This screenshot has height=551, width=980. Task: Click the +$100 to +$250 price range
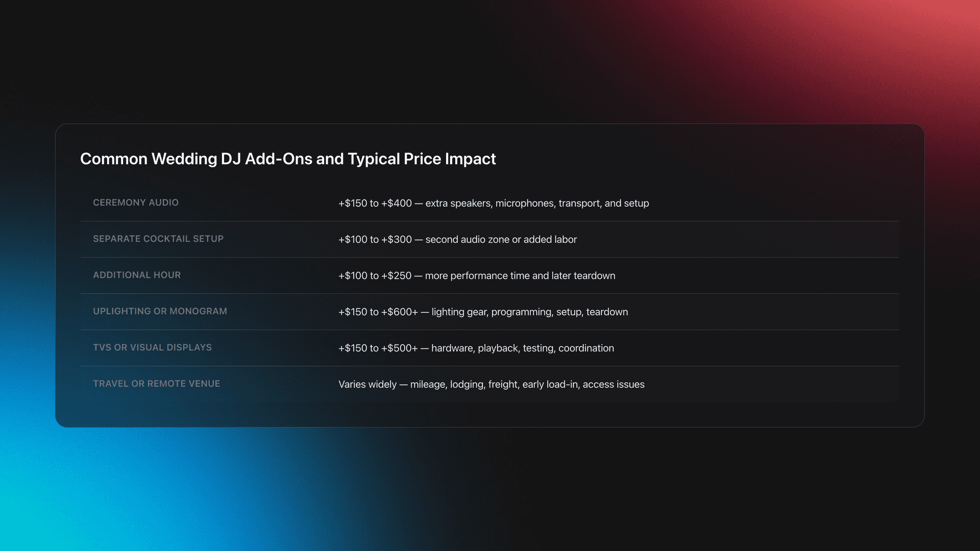coord(375,275)
